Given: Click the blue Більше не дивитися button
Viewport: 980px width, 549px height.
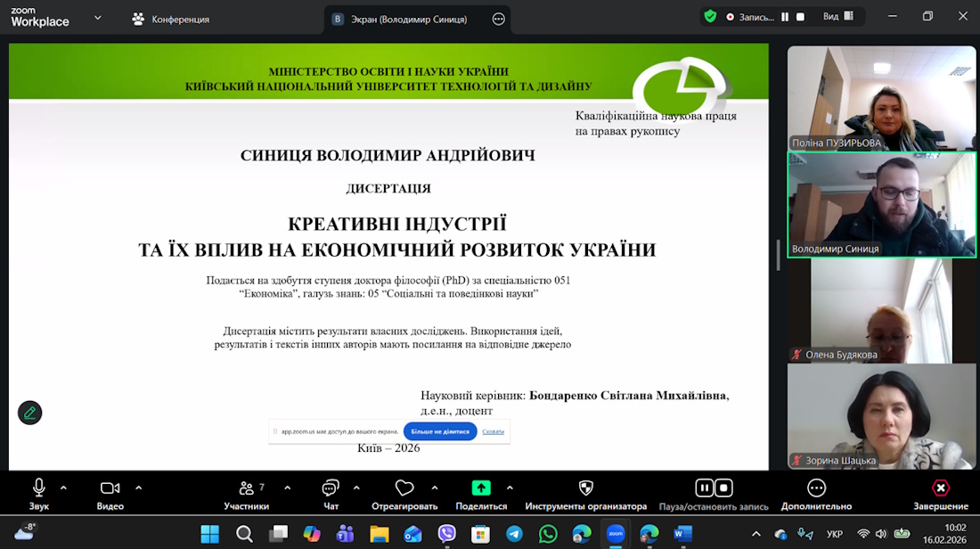Looking at the screenshot, I should pos(440,431).
